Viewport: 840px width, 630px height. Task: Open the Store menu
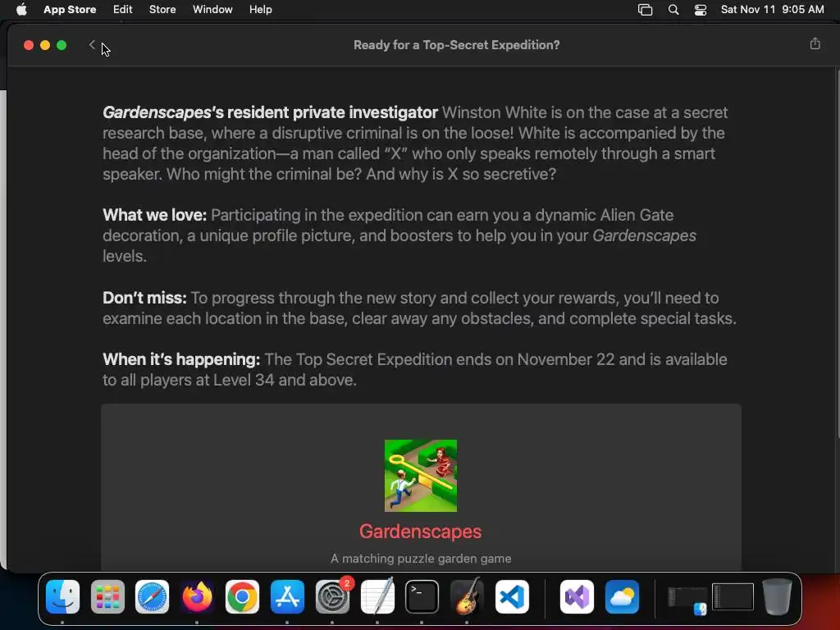click(162, 10)
